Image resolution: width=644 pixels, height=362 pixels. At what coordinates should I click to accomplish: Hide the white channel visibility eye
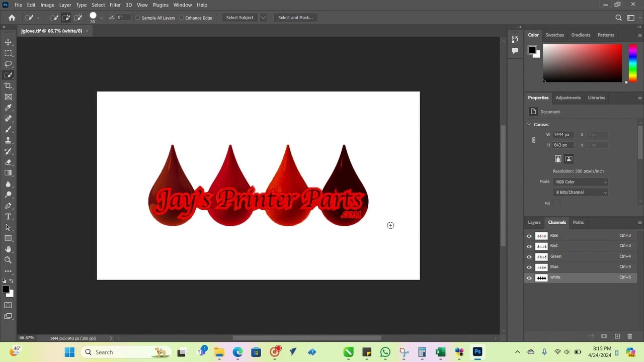(x=529, y=278)
